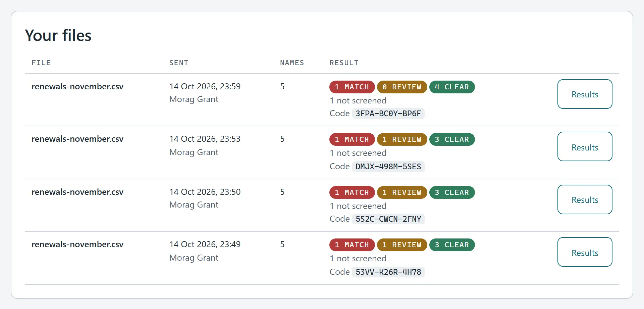Click the SENT column header
Image resolution: width=644 pixels, height=309 pixels.
[179, 63]
